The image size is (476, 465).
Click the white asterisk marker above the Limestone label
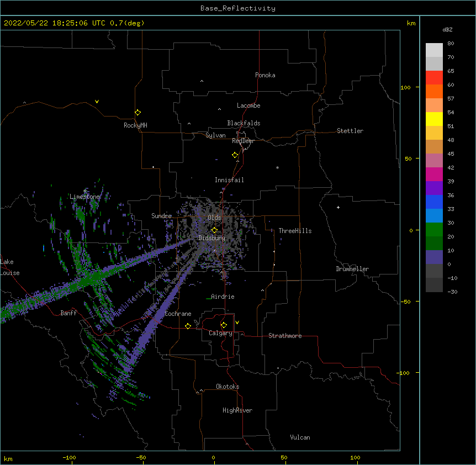click(x=85, y=191)
